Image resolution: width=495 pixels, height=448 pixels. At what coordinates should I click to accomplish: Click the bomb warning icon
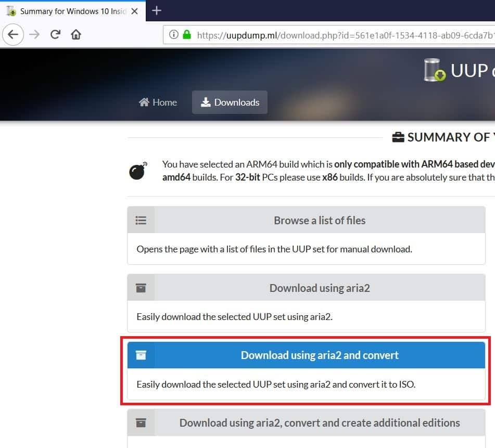(x=138, y=171)
